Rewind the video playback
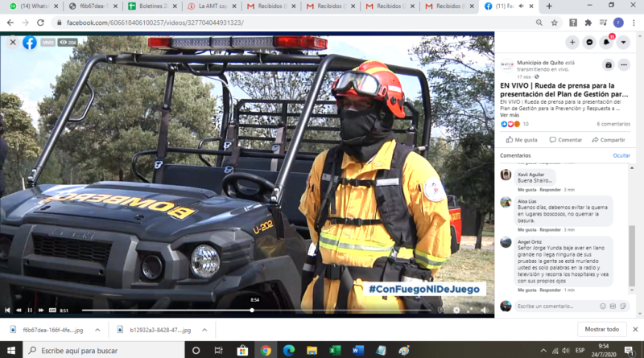 tap(19, 311)
